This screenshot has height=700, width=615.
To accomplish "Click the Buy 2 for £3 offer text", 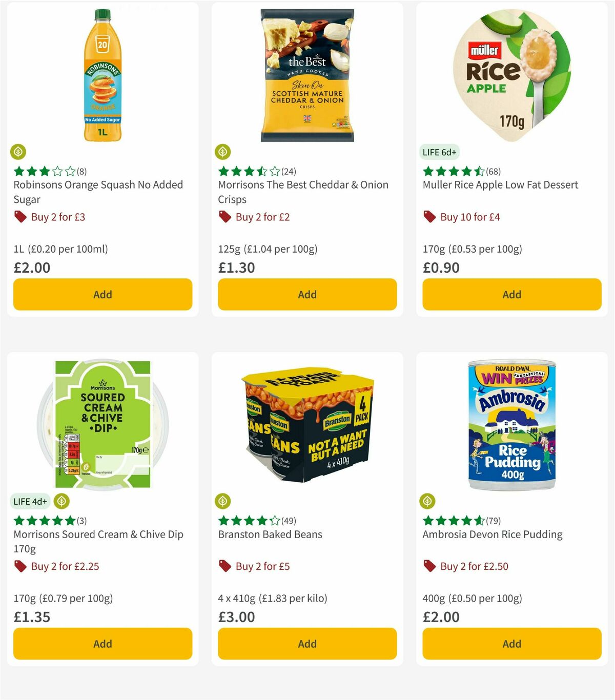I will click(x=58, y=217).
